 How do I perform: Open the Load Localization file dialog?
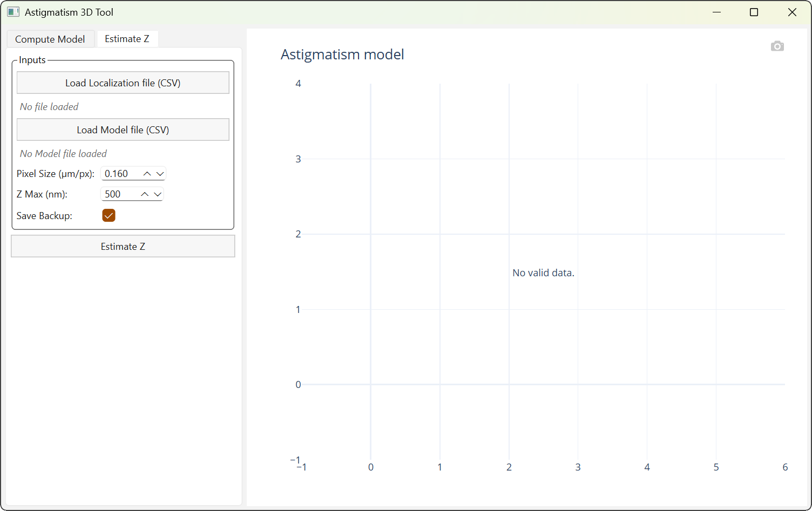point(123,83)
